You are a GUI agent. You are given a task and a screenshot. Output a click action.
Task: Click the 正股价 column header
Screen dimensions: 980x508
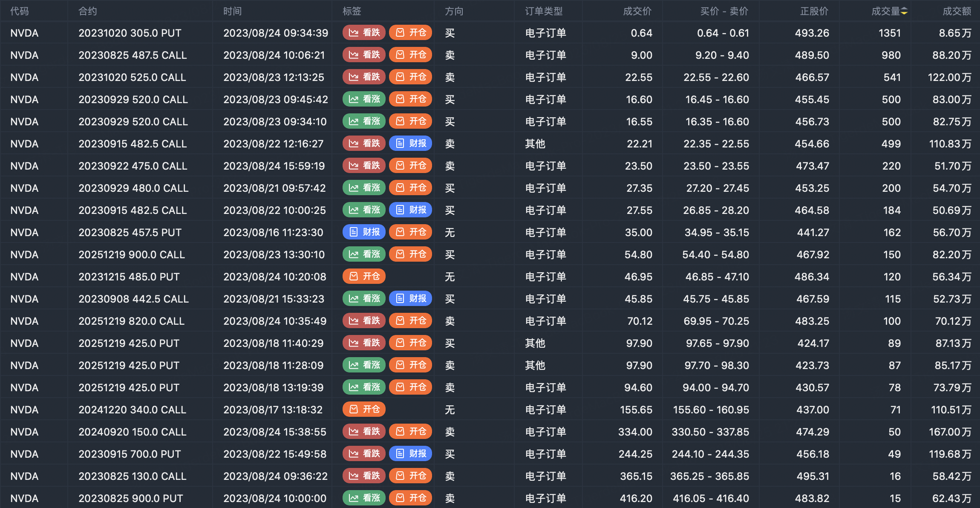814,12
